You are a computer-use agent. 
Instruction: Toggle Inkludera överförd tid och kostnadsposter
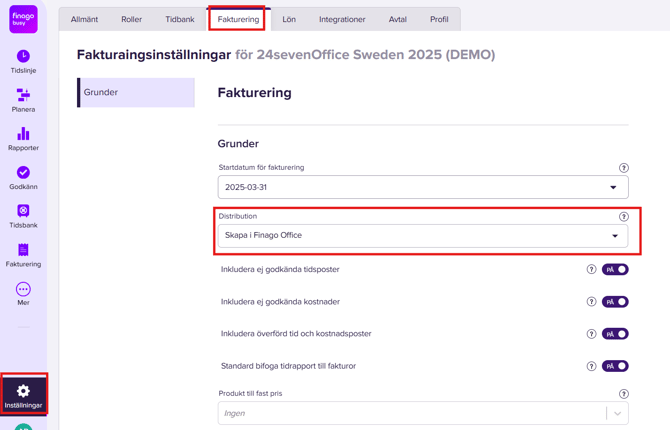coord(615,334)
